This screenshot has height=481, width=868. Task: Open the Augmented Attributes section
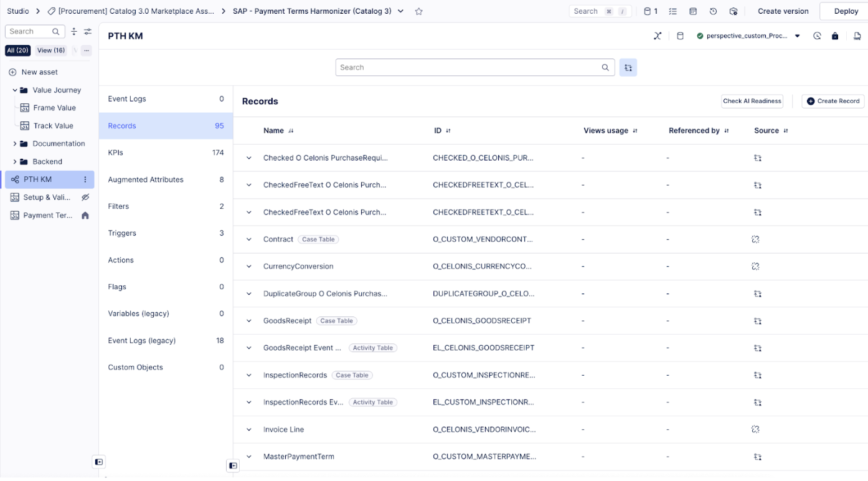click(x=146, y=179)
